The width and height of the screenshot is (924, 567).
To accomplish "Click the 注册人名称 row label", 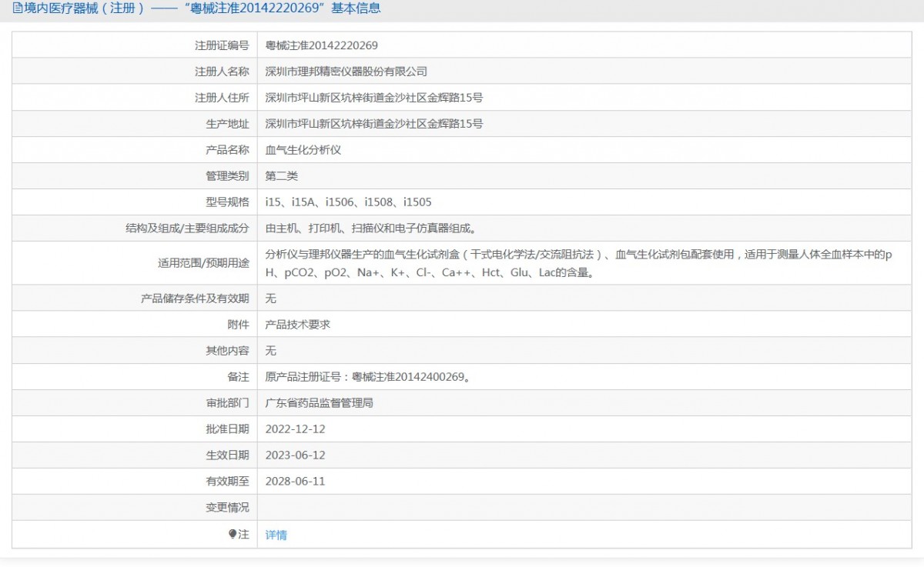I will click(x=222, y=72).
